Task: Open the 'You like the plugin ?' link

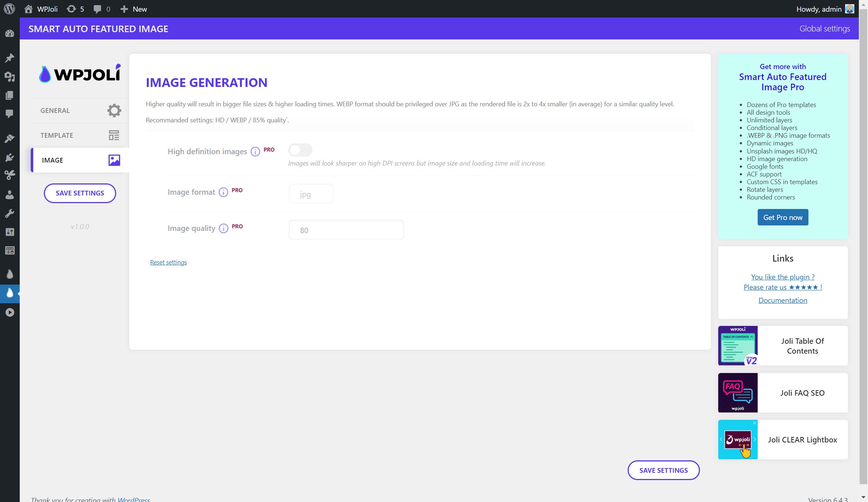Action: click(783, 277)
